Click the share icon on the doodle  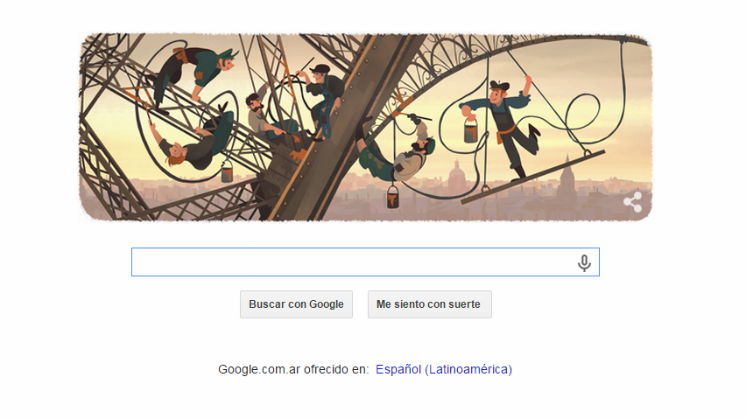[x=633, y=202]
